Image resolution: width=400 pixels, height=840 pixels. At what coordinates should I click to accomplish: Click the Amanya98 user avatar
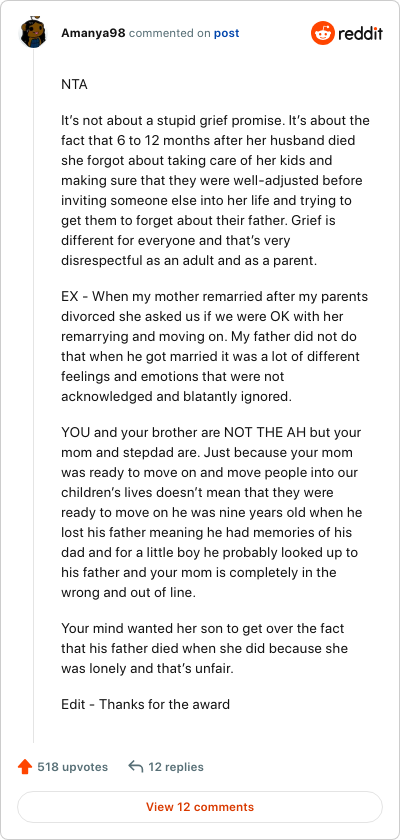[33, 33]
